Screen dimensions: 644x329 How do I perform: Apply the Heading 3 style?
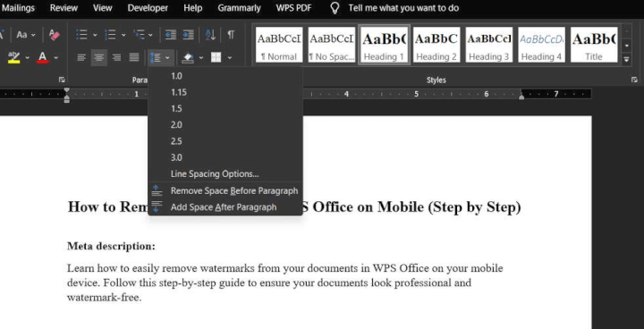pos(488,45)
